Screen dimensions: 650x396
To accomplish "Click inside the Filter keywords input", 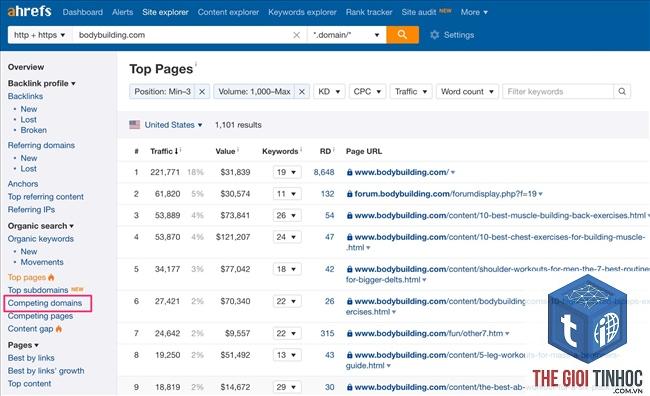I will pos(558,92).
